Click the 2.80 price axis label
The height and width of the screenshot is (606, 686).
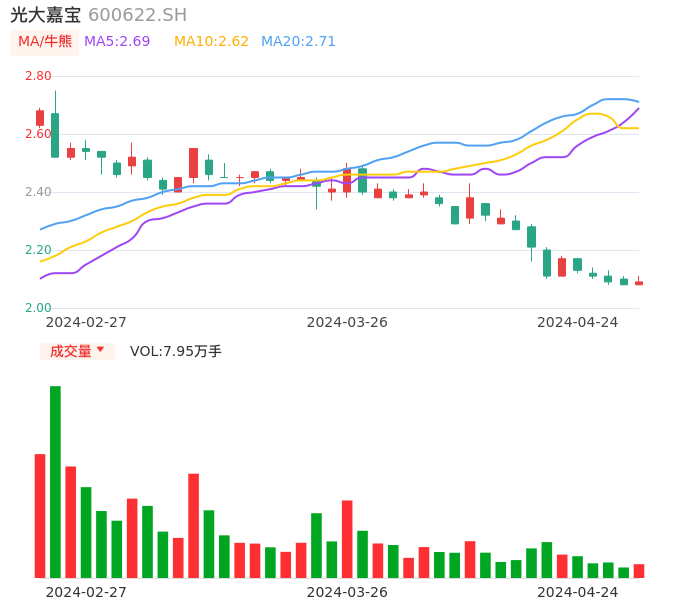38,76
